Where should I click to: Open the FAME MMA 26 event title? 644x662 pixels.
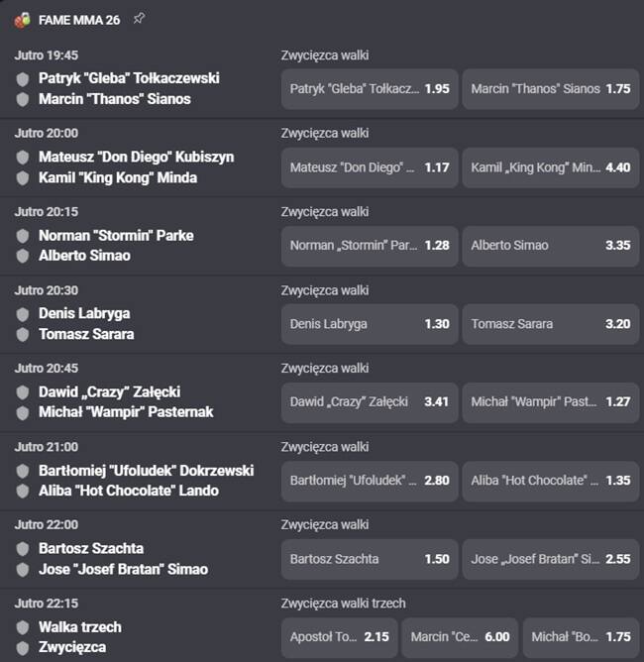coord(79,20)
